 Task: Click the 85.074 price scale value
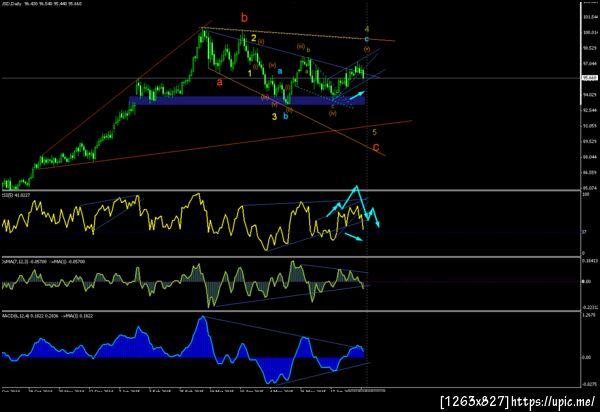tap(589, 188)
